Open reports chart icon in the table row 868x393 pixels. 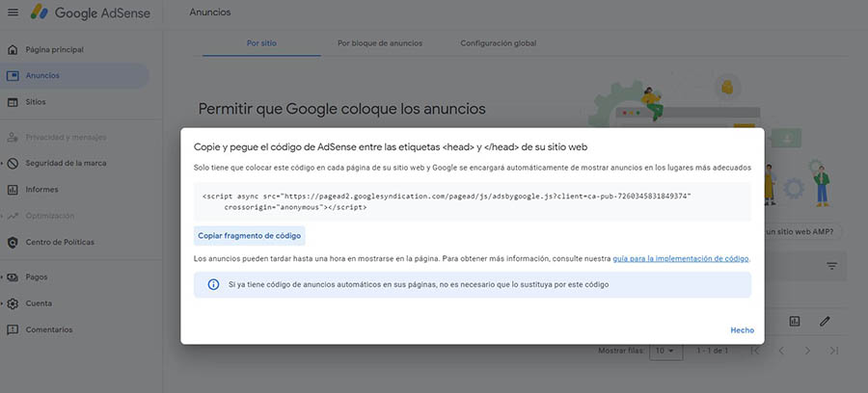click(x=795, y=321)
